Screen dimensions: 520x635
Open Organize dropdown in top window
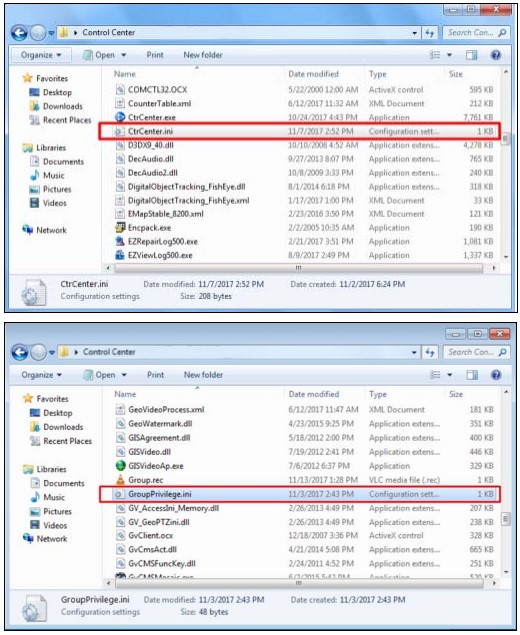pyautogui.click(x=41, y=55)
